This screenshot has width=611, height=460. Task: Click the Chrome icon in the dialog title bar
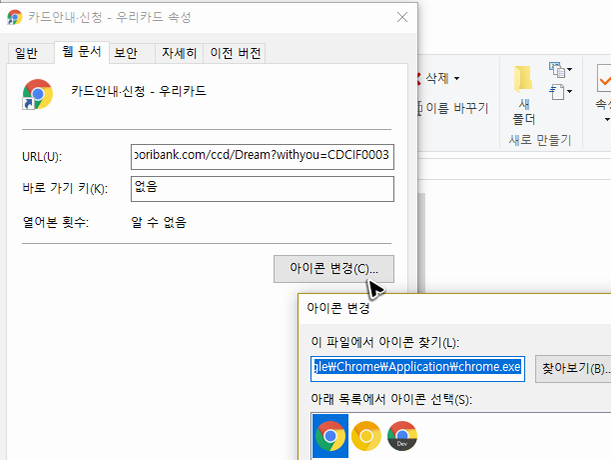click(15, 17)
